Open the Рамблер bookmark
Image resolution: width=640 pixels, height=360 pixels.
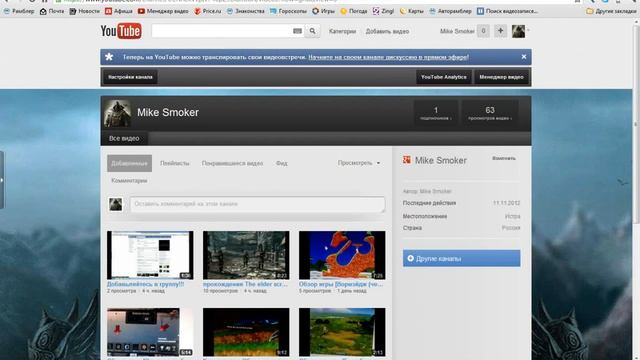coord(19,11)
